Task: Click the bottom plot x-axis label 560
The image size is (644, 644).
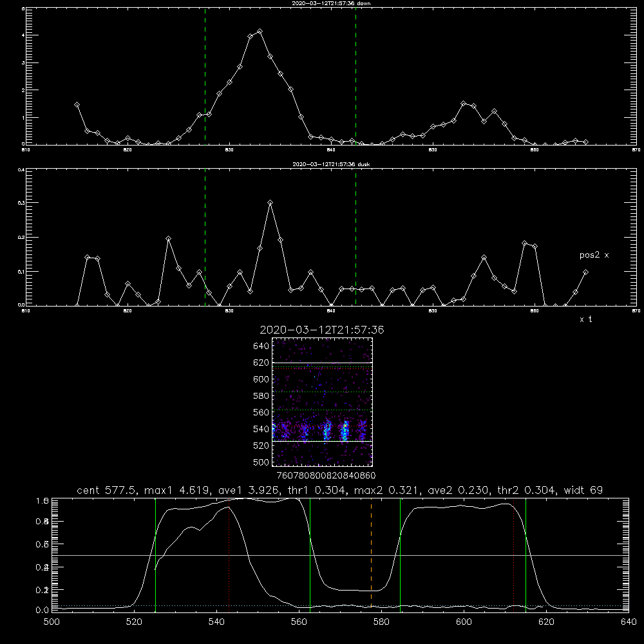Action: pyautogui.click(x=299, y=622)
